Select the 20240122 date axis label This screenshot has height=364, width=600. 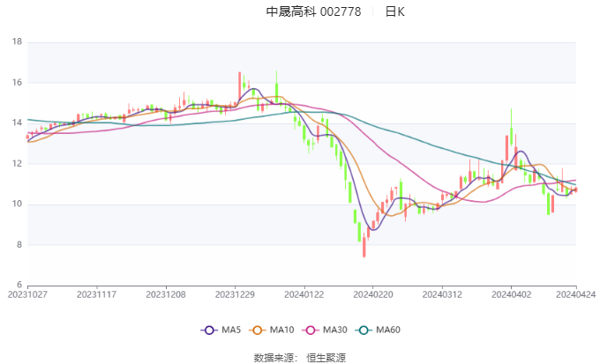(x=304, y=294)
